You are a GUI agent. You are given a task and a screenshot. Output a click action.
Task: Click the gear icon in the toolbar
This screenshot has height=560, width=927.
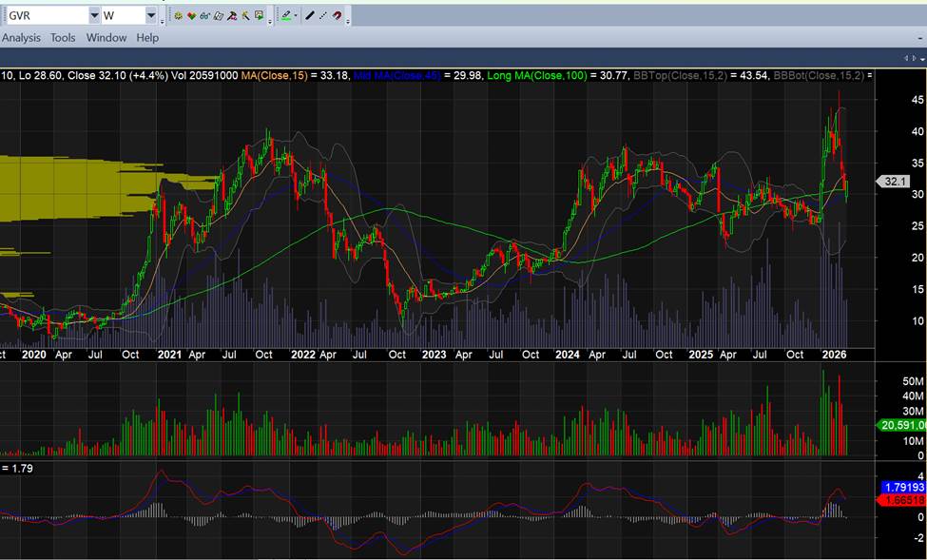[178, 16]
